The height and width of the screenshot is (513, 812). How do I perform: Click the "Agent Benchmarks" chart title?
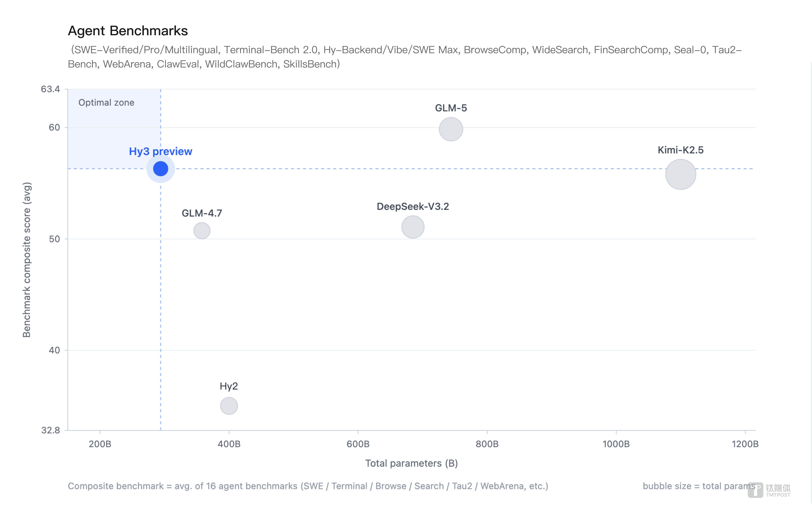pyautogui.click(x=128, y=31)
